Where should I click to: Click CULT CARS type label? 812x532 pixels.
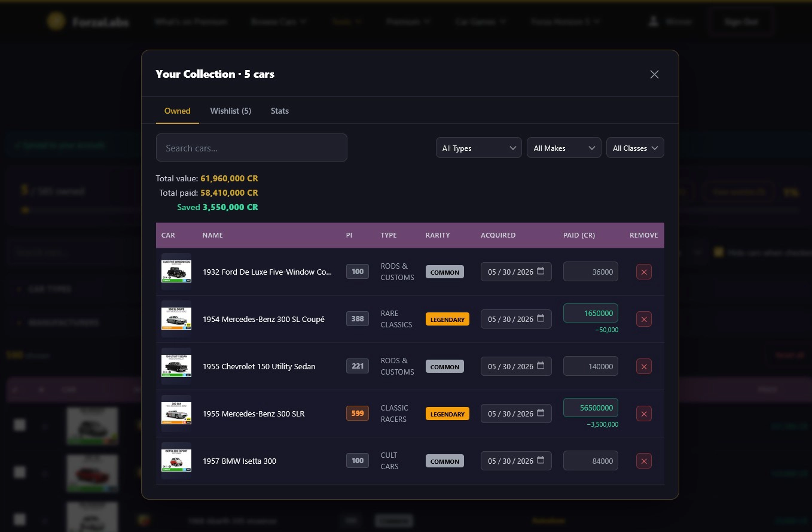(389, 461)
